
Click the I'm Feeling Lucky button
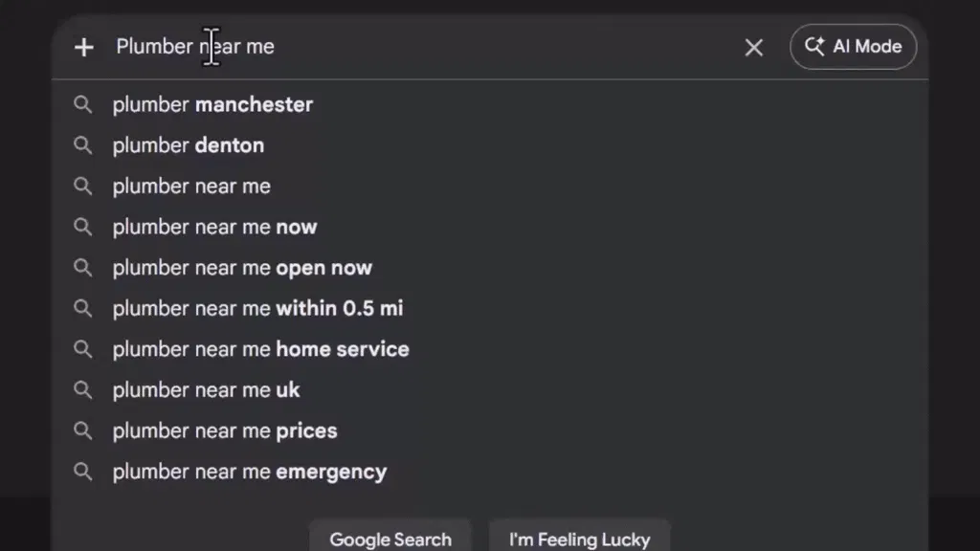[579, 539]
